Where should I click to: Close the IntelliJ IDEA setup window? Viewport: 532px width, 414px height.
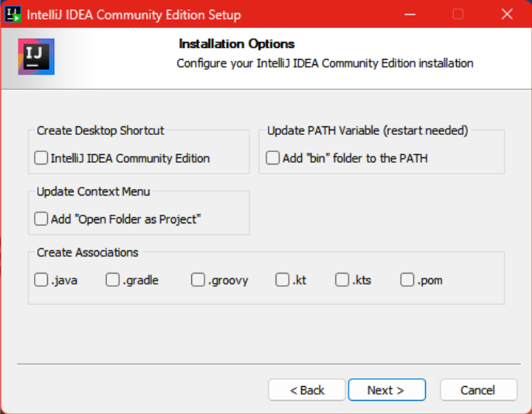(x=506, y=14)
